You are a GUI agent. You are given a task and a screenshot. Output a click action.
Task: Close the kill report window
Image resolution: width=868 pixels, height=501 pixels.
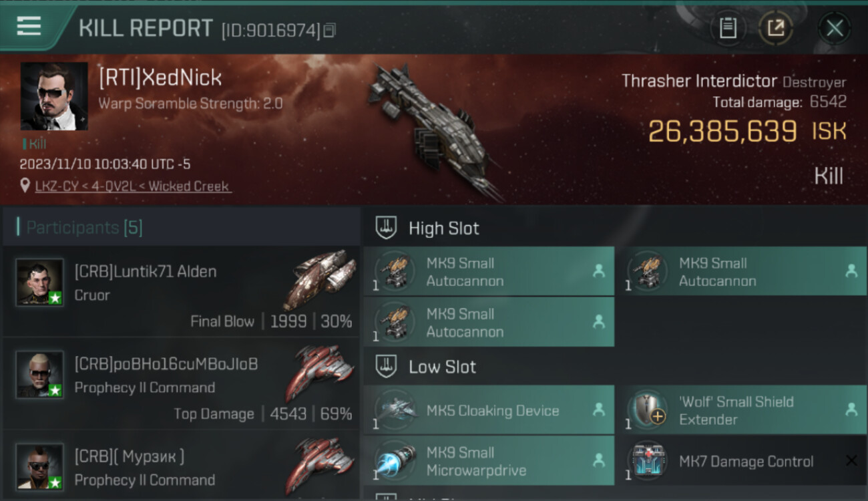tap(835, 28)
